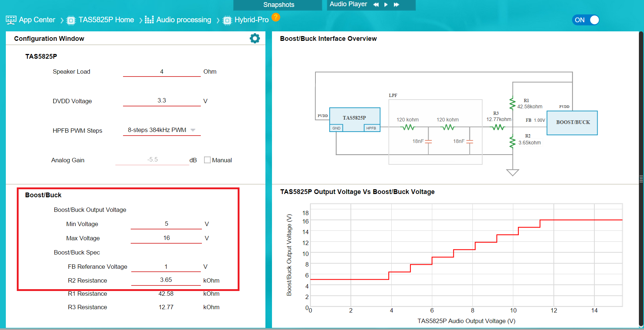This screenshot has width=644, height=330.
Task: Click the TAS5825P Home chip icon
Action: click(x=71, y=20)
